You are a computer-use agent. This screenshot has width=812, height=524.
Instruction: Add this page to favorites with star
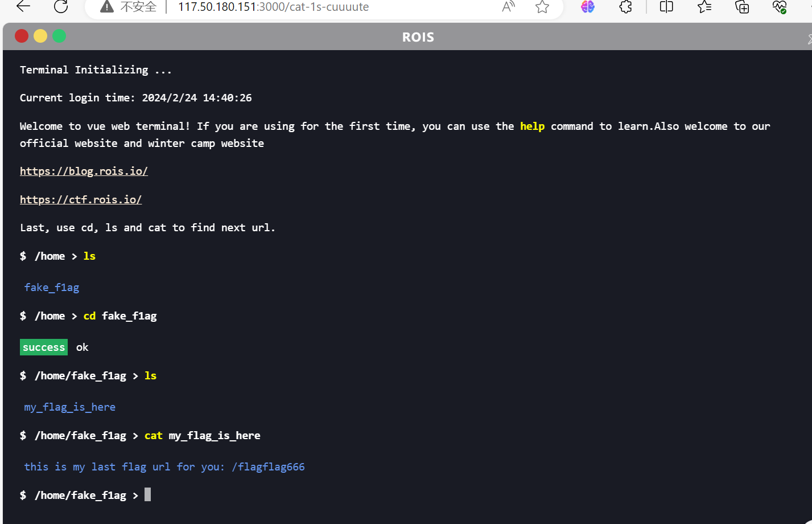(x=542, y=7)
